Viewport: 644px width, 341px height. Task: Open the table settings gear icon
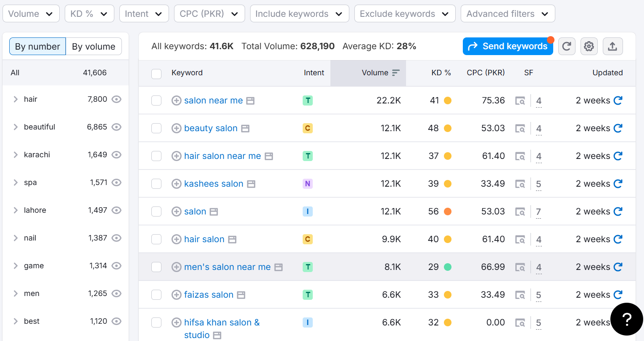(589, 46)
